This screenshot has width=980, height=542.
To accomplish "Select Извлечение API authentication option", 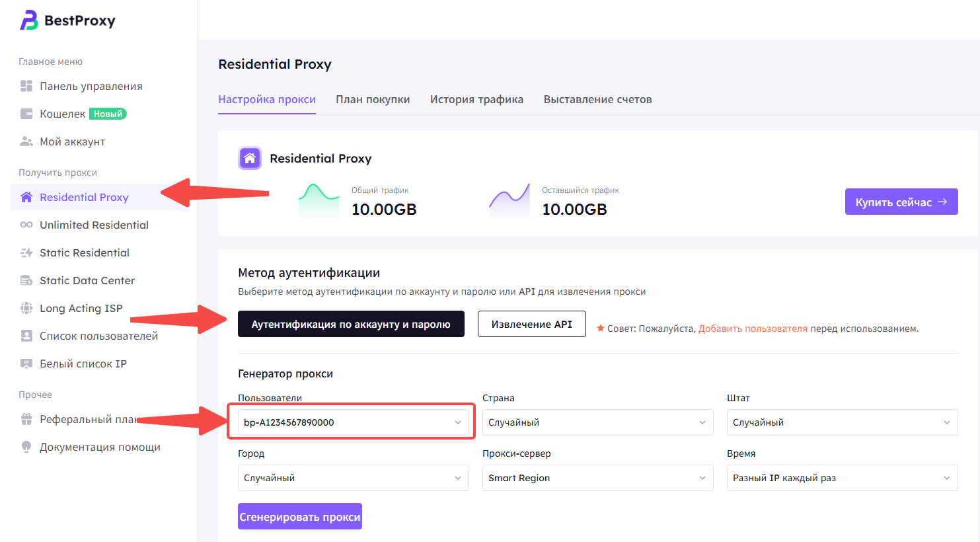I will coord(531,324).
